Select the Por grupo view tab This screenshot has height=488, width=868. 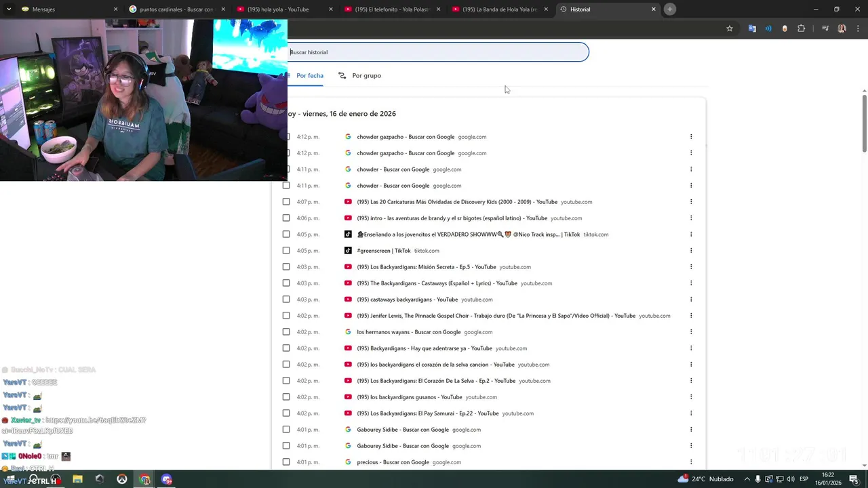[x=360, y=76]
